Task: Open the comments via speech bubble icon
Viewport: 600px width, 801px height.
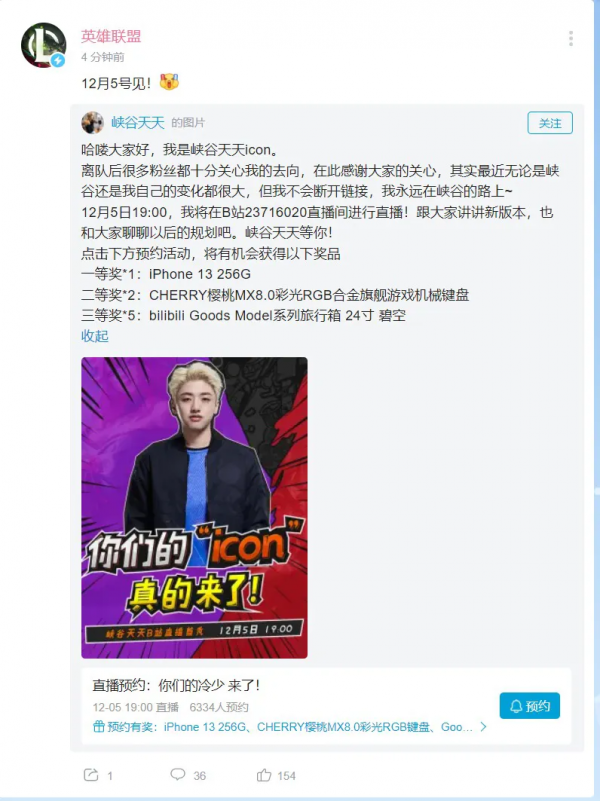Action: [177, 774]
